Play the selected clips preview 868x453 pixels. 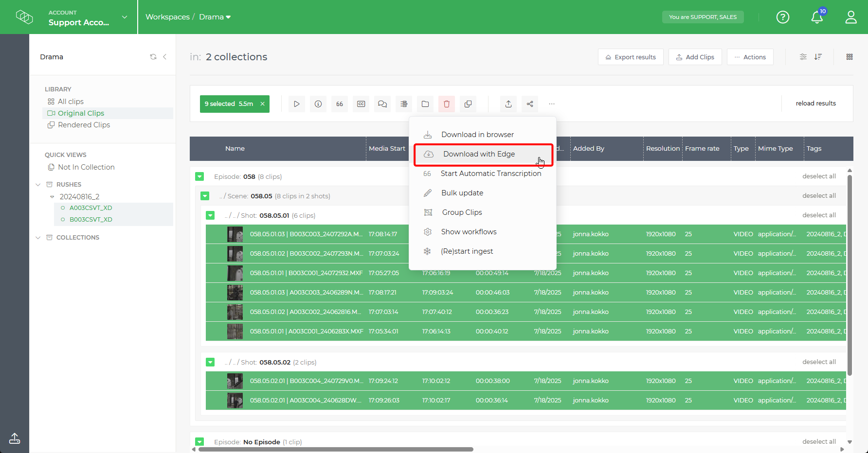(297, 104)
